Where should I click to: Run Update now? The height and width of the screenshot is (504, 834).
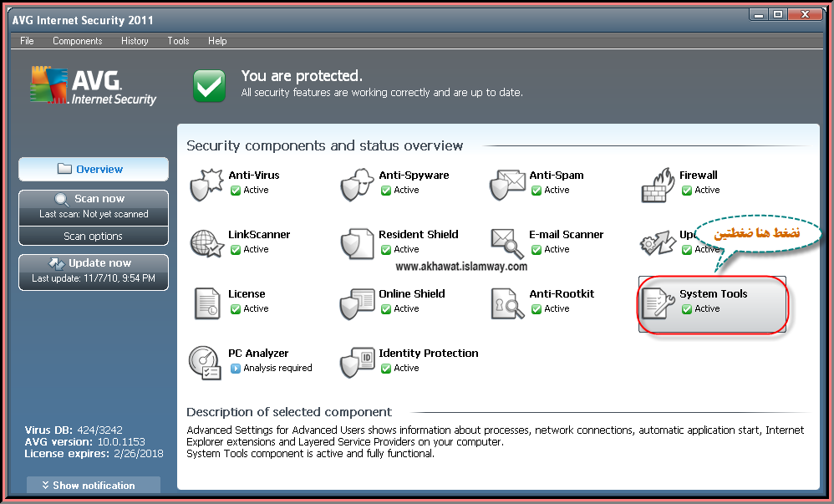coord(94,270)
